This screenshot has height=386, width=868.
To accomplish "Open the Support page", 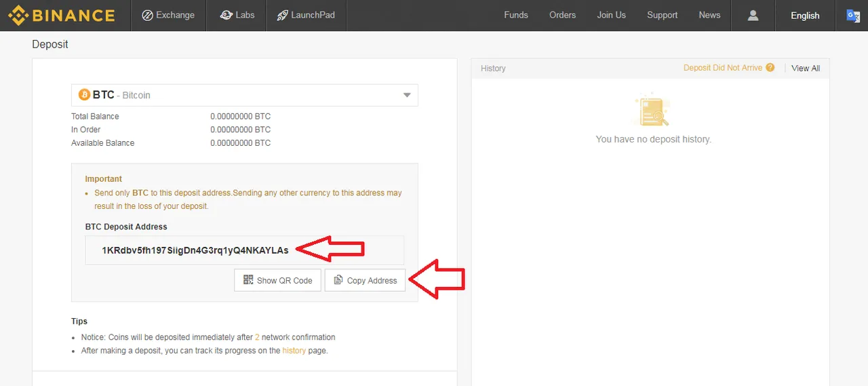I will click(x=663, y=15).
